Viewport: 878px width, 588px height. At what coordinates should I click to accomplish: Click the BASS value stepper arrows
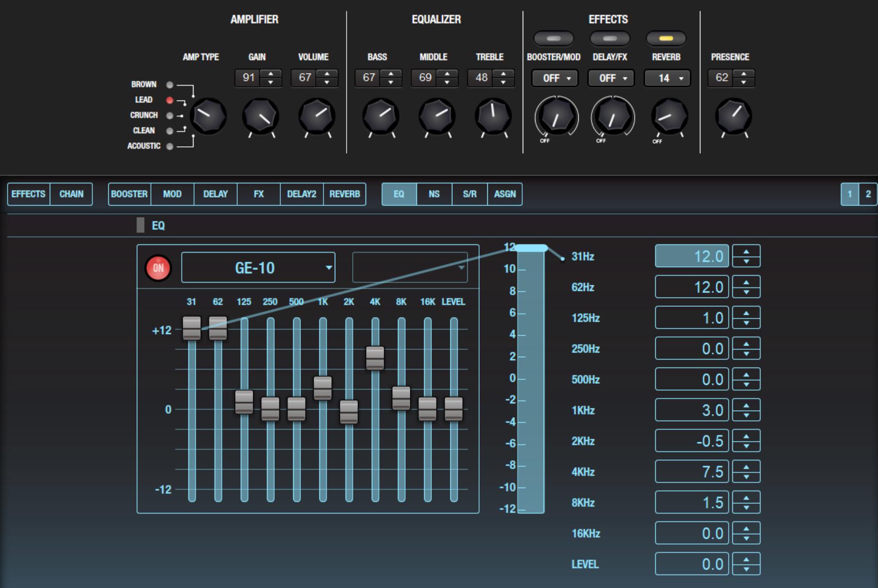coord(391,78)
